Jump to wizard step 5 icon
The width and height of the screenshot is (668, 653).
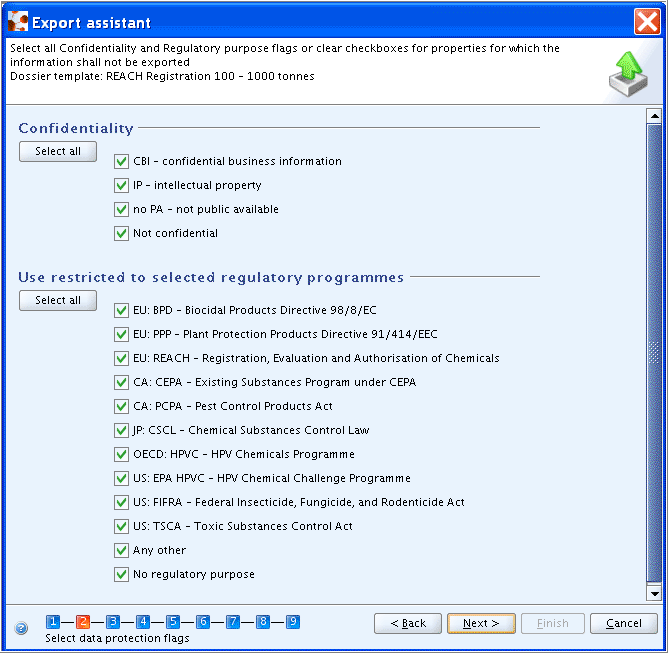tap(173, 622)
